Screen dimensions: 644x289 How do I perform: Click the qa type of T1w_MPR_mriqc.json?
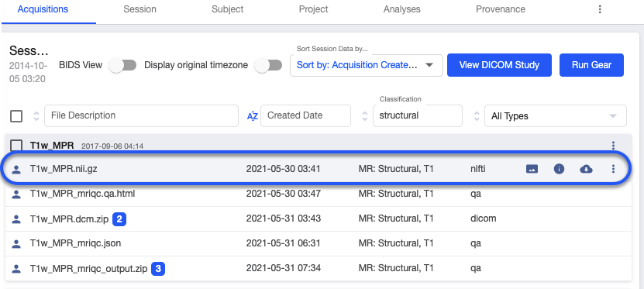pyautogui.click(x=476, y=244)
